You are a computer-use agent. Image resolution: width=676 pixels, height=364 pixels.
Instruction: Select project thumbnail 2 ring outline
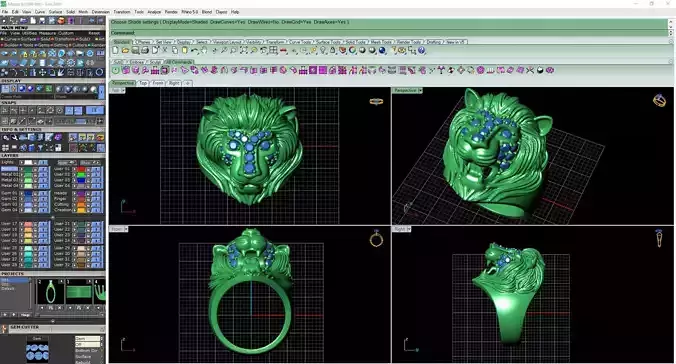51,292
